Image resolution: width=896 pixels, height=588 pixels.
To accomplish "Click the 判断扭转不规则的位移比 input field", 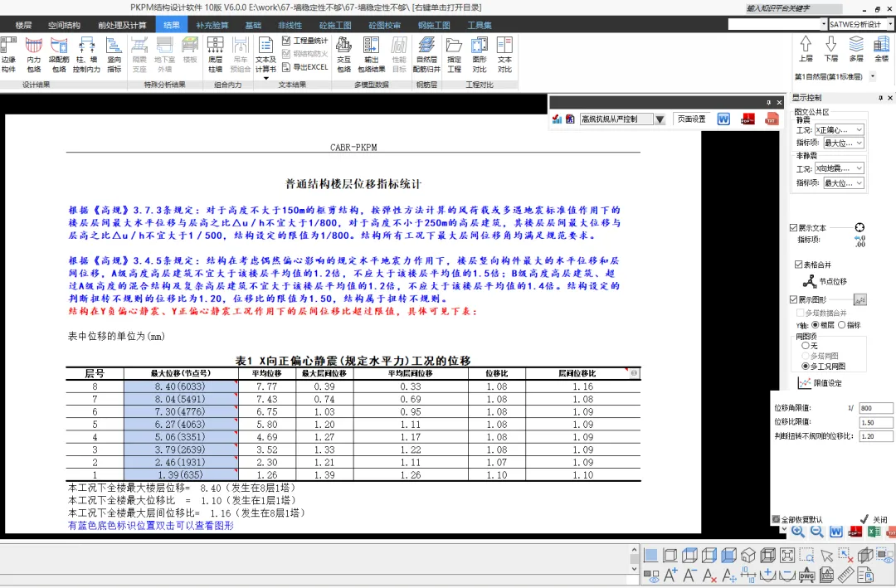I will [x=875, y=436].
